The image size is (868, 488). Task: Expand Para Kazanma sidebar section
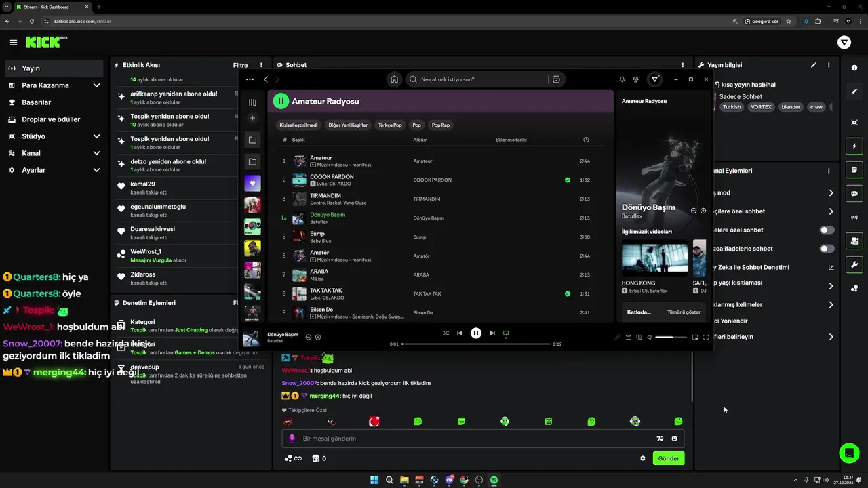(96, 85)
